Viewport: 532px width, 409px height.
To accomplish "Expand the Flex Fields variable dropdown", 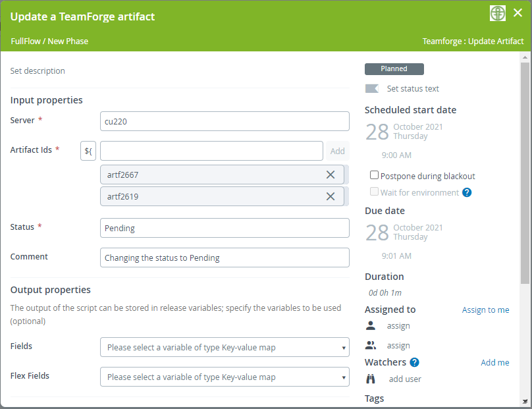I will coord(225,377).
